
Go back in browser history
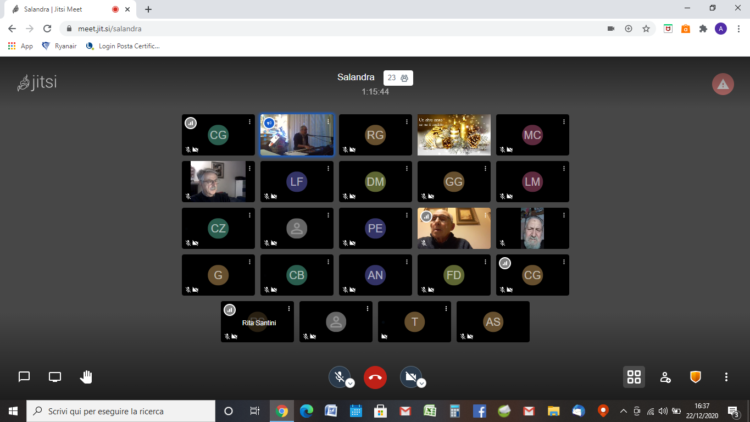12,29
